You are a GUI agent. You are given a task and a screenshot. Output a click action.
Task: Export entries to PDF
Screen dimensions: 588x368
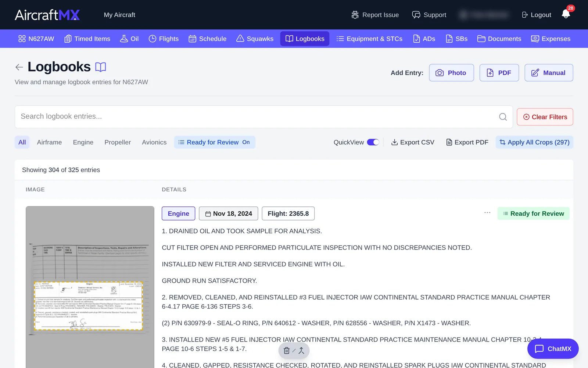467,142
